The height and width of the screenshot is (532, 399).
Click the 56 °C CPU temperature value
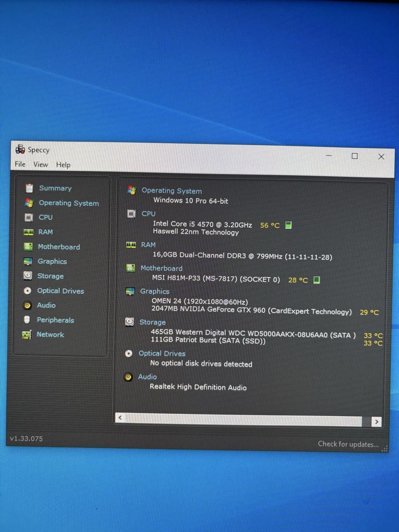pyautogui.click(x=270, y=225)
